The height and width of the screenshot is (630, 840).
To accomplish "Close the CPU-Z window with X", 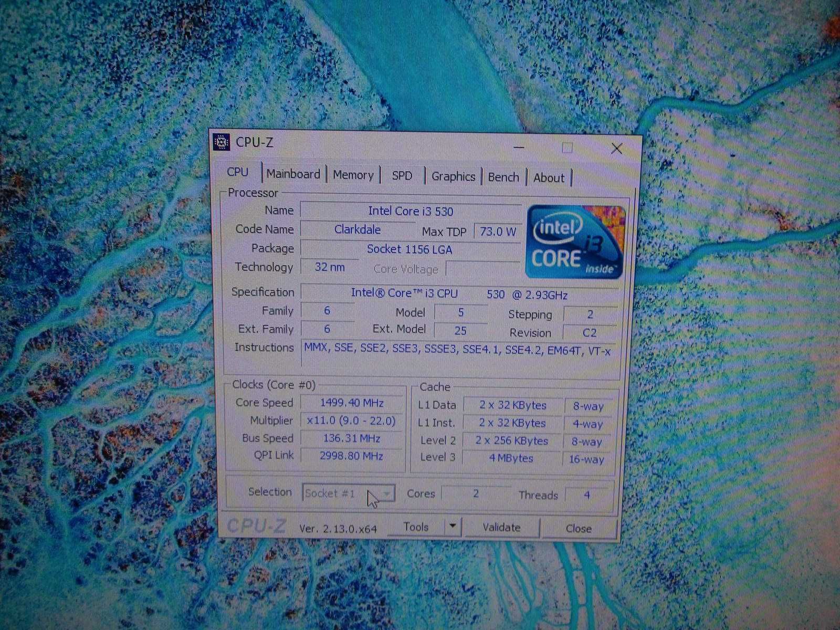I will click(x=617, y=149).
